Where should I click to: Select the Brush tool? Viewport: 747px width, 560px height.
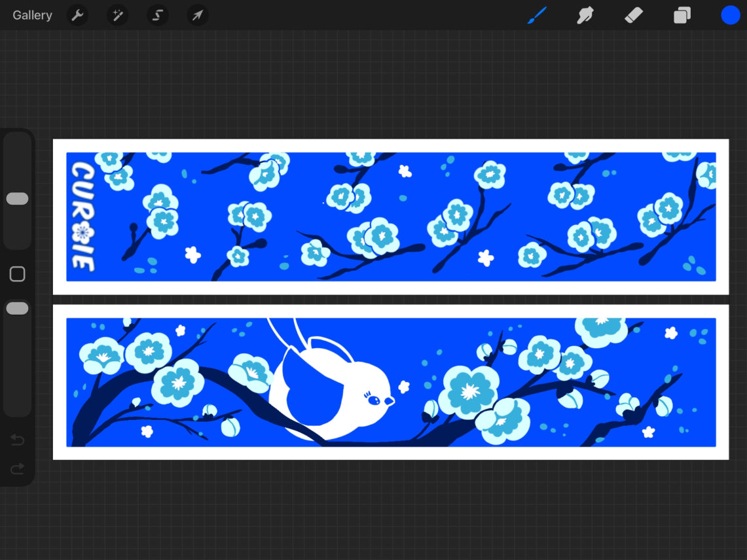537,15
